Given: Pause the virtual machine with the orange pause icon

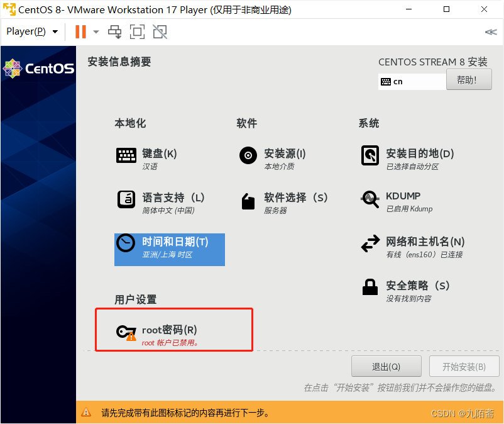Looking at the screenshot, I should (x=80, y=31).
